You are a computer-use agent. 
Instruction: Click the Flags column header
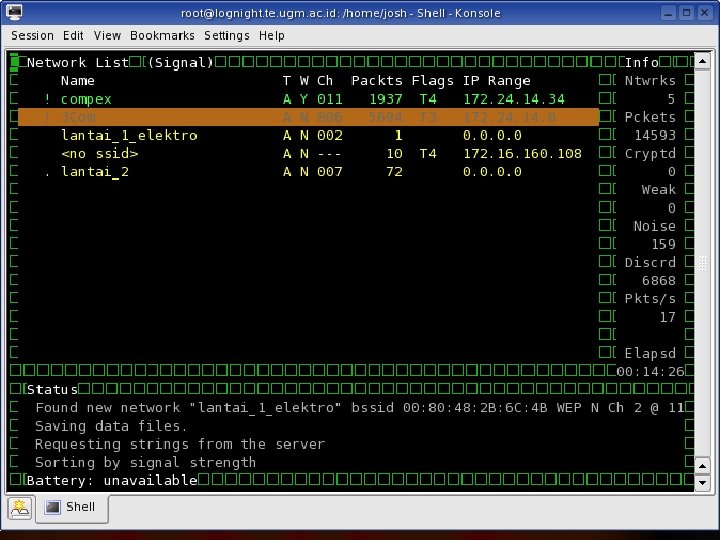click(x=432, y=81)
